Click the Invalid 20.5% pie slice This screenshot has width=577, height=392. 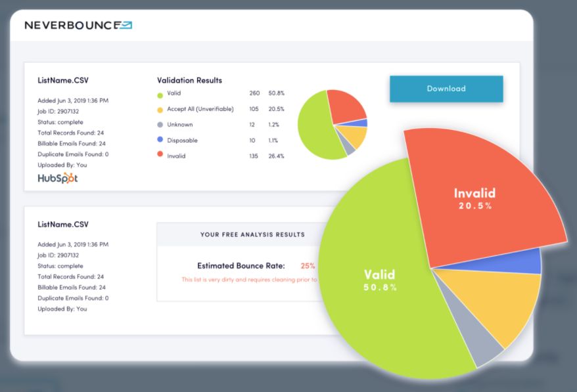coord(474,198)
